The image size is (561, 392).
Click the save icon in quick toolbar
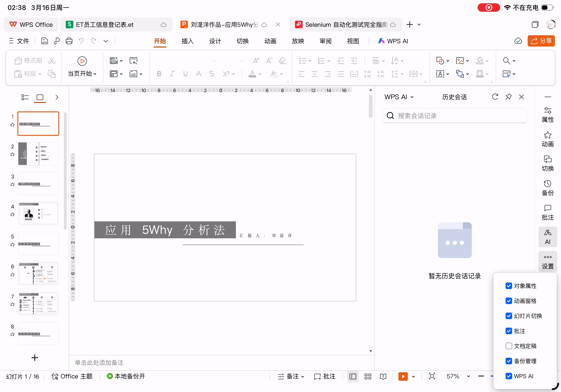point(44,41)
